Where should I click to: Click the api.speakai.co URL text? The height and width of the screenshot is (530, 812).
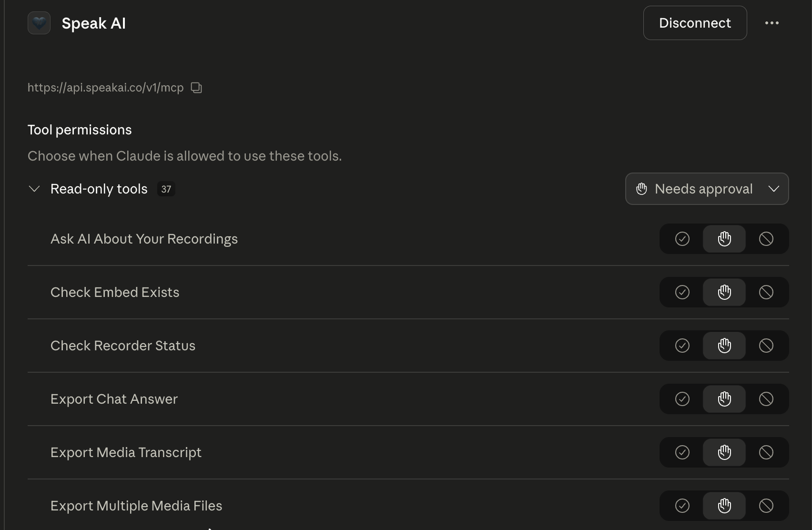coord(105,88)
